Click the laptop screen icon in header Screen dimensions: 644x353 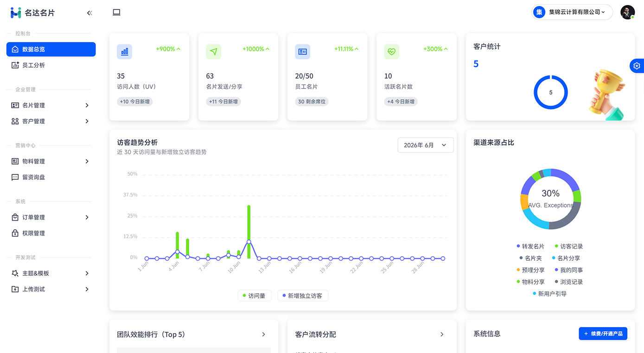click(116, 13)
